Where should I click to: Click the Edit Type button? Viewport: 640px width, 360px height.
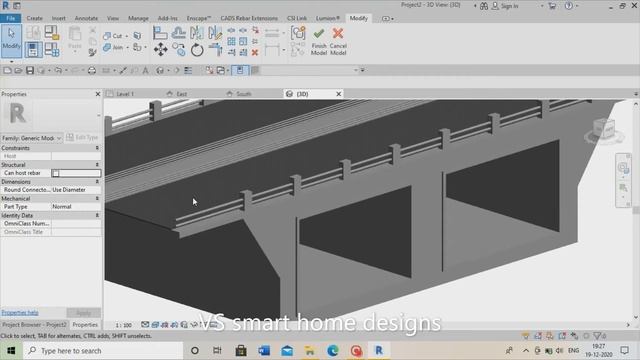point(82,138)
